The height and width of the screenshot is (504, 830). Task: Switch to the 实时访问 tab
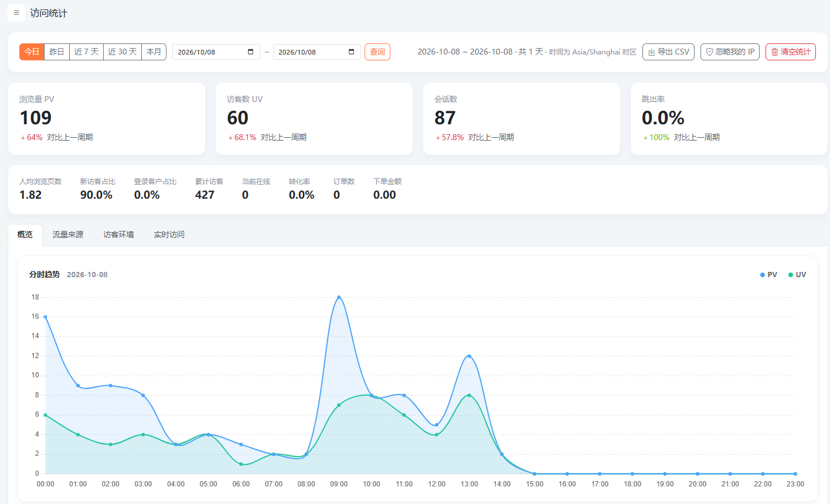169,234
